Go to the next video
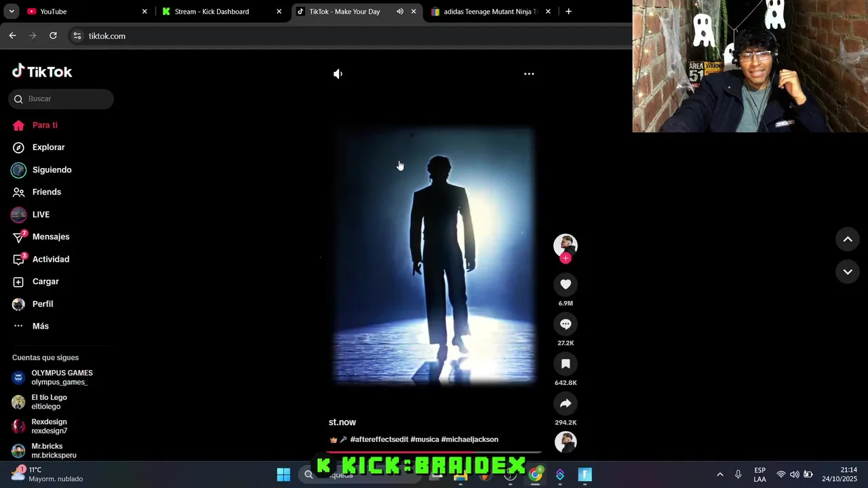The image size is (868, 488). click(x=848, y=272)
